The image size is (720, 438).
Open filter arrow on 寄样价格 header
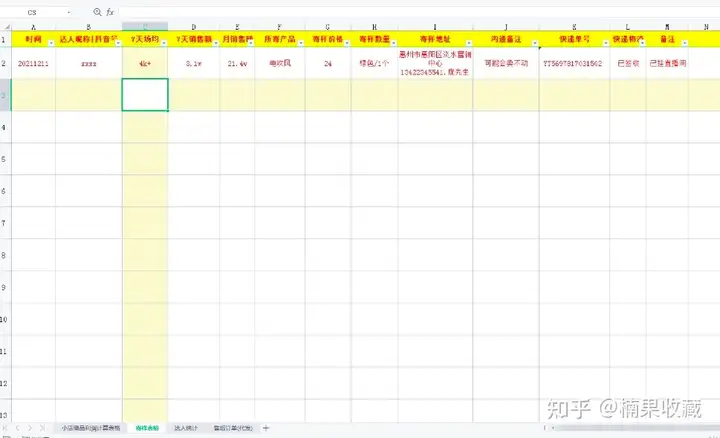347,43
